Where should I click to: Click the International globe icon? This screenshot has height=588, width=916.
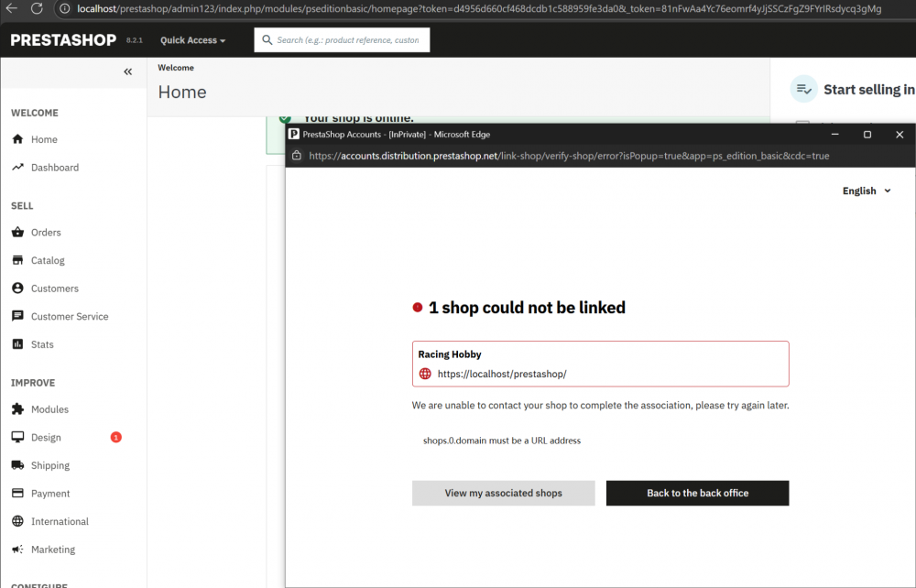(17, 521)
